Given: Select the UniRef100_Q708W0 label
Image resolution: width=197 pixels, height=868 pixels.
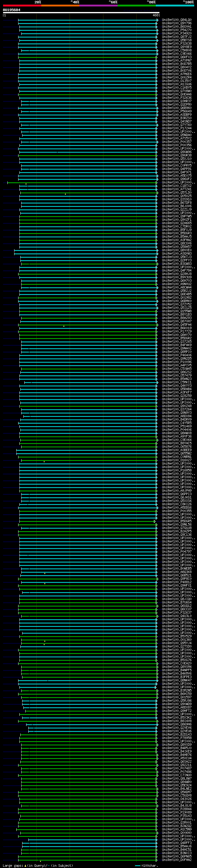Looking at the screenshot, I should click(176, 91).
